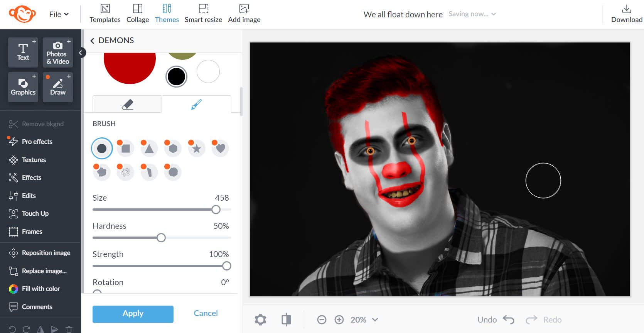Open the Comments panel
Image resolution: width=644 pixels, height=333 pixels.
pos(30,307)
